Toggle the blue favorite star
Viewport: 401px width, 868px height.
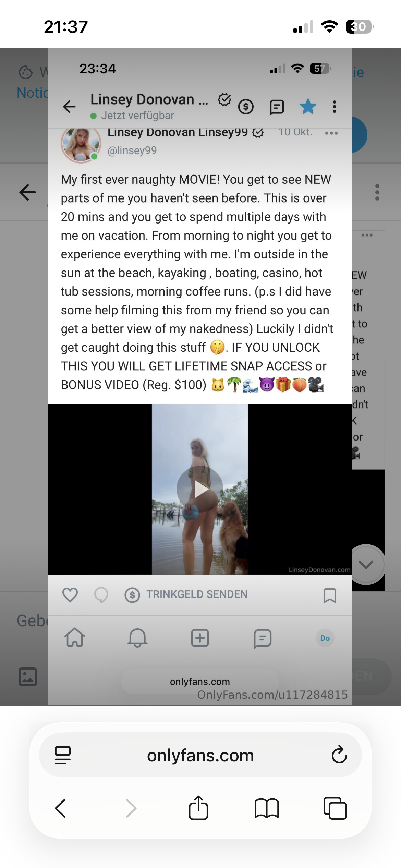click(308, 106)
